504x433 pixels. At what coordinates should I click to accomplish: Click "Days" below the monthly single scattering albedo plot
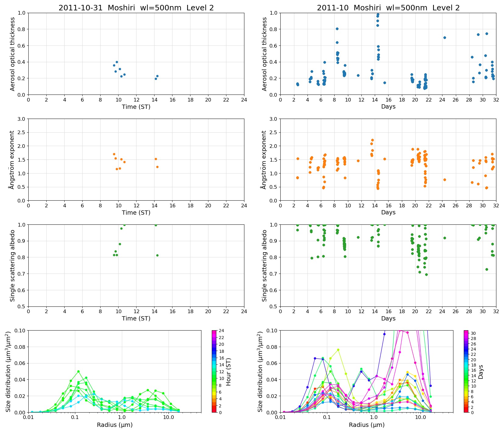tap(388, 318)
